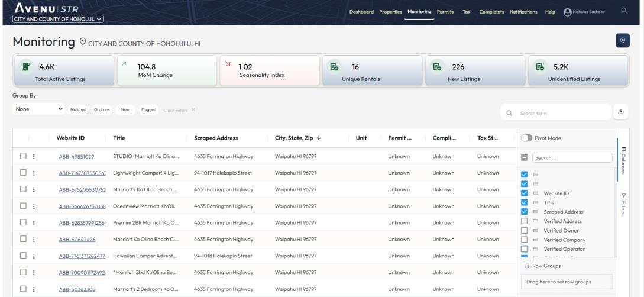Apply the Orphans filter

click(102, 109)
